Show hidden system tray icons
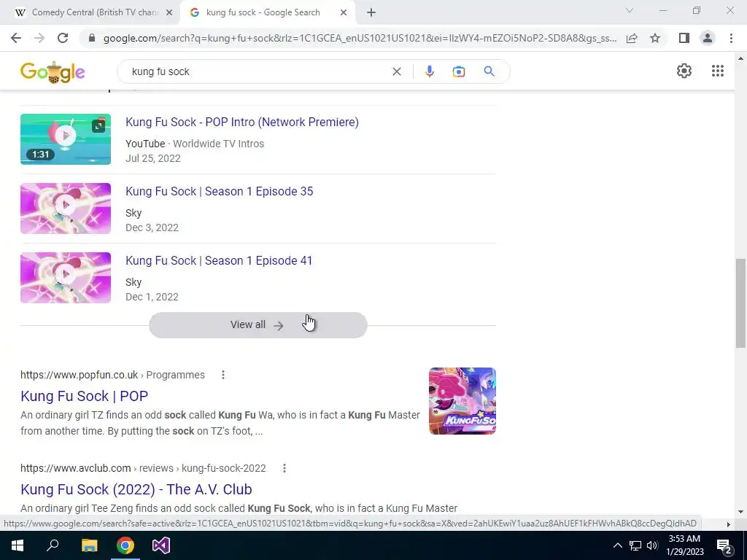The height and width of the screenshot is (560, 747). [x=617, y=545]
